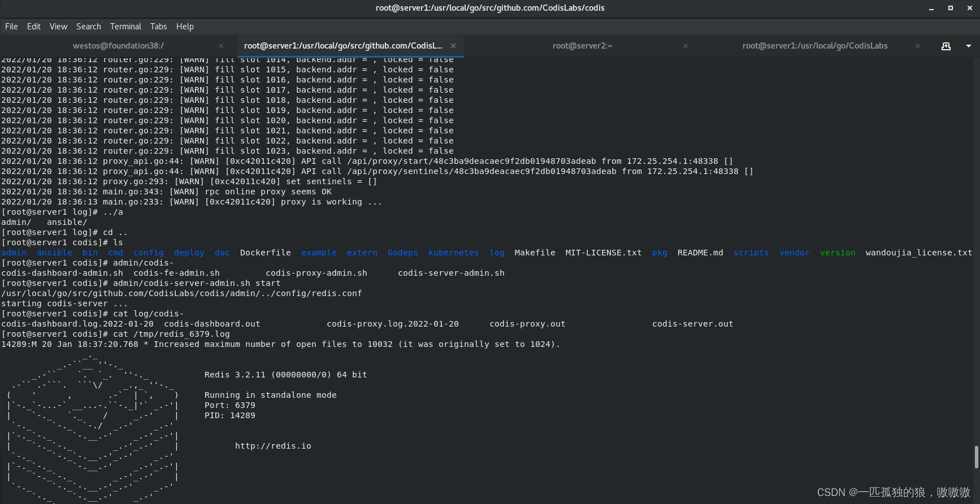Viewport: 980px width, 504px height.
Task: Click the 'cat /tmp/redis_6379.log' command line
Action: 115,334
